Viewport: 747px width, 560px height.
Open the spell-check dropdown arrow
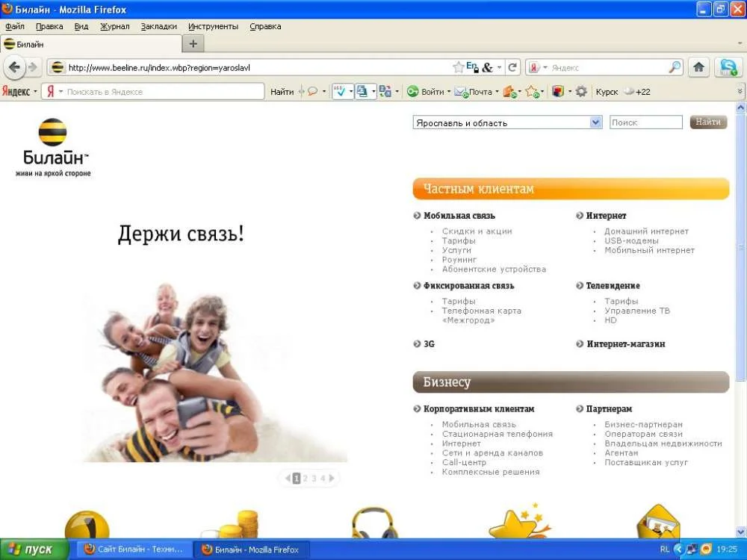point(350,91)
